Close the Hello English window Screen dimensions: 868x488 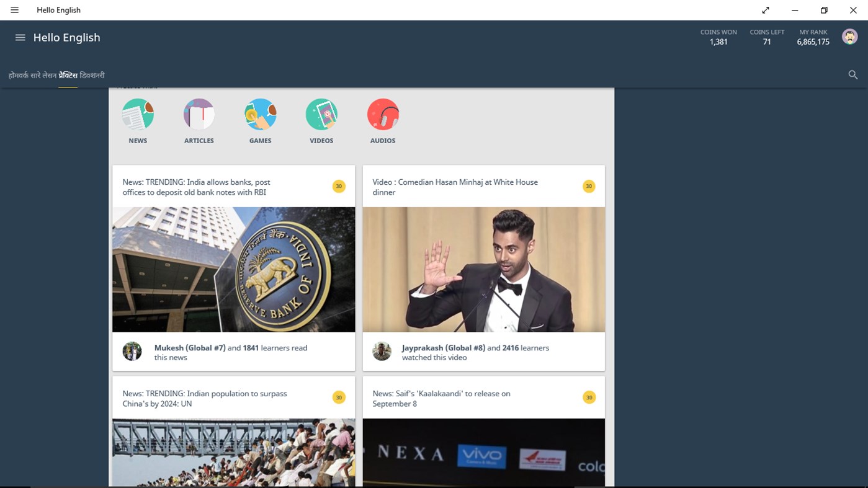coord(853,10)
